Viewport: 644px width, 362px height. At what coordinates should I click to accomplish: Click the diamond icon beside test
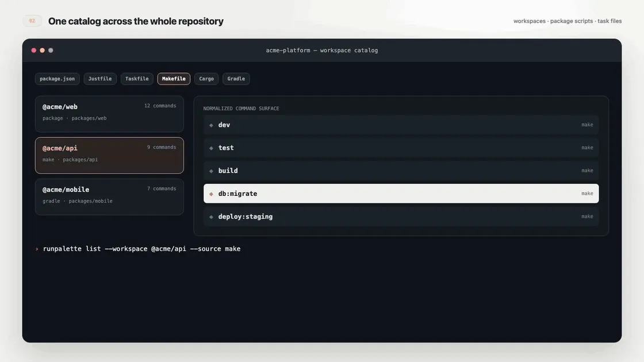pyautogui.click(x=211, y=148)
